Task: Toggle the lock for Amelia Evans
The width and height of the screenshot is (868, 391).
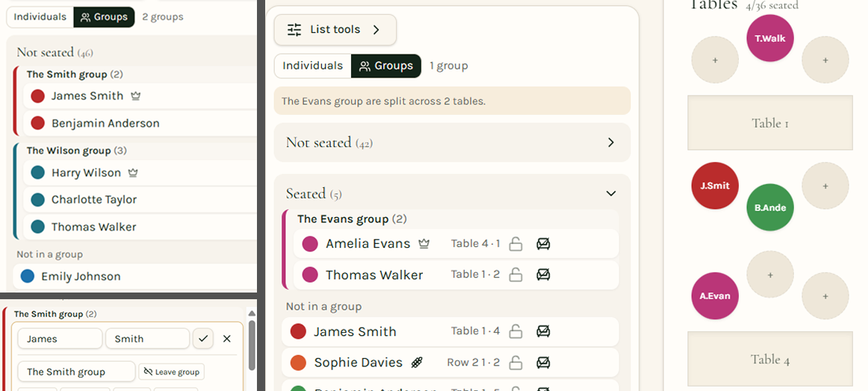Action: (515, 244)
